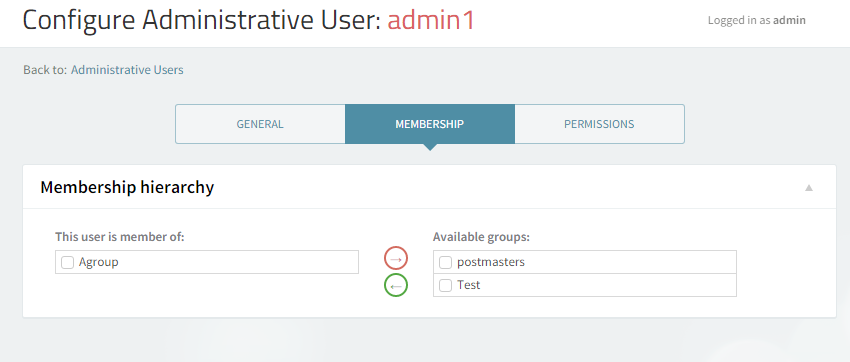Enable the Test group checkbox
The height and width of the screenshot is (362, 850).
[445, 285]
